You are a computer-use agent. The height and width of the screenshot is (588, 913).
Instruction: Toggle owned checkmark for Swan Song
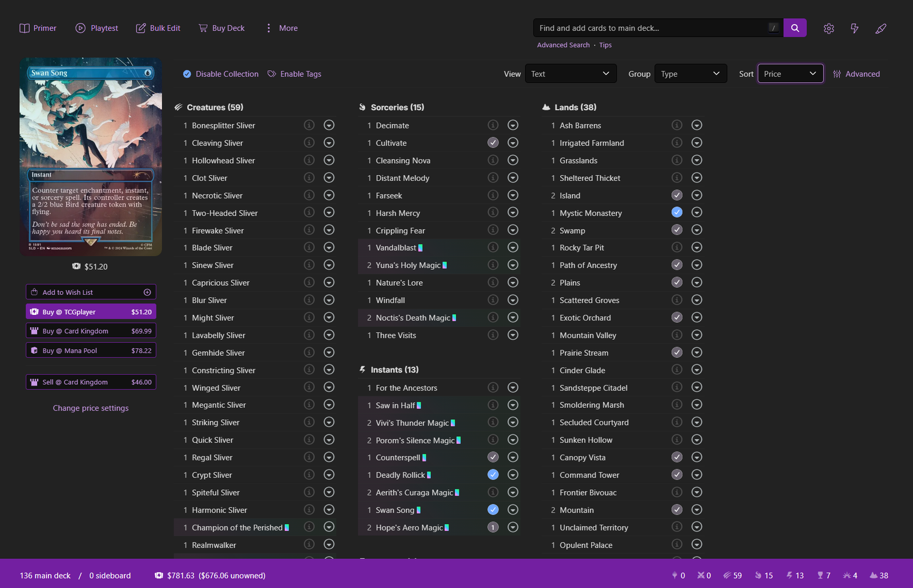[493, 509]
